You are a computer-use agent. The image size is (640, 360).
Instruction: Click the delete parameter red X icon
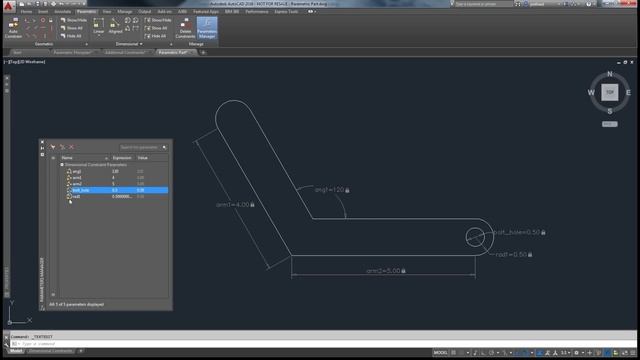tap(71, 147)
